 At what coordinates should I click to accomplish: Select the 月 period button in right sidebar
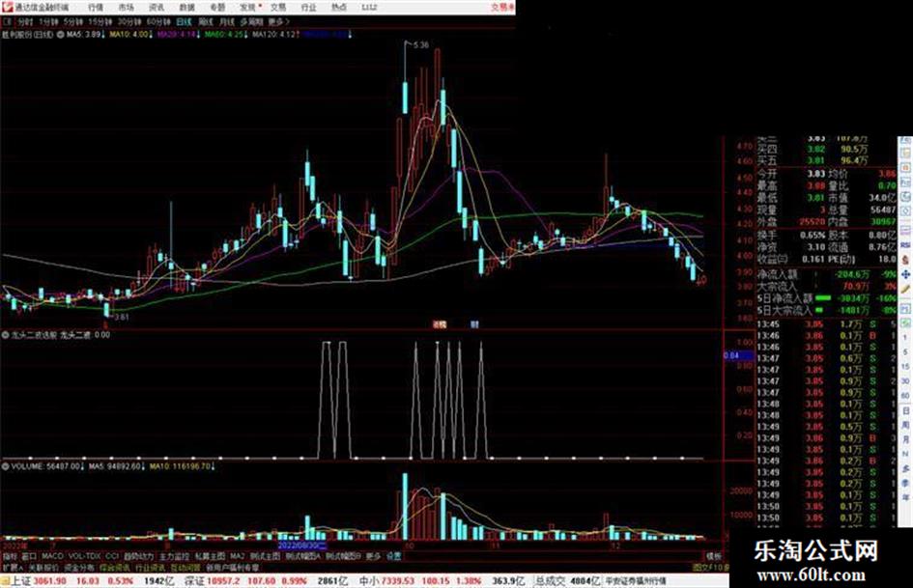click(x=905, y=440)
